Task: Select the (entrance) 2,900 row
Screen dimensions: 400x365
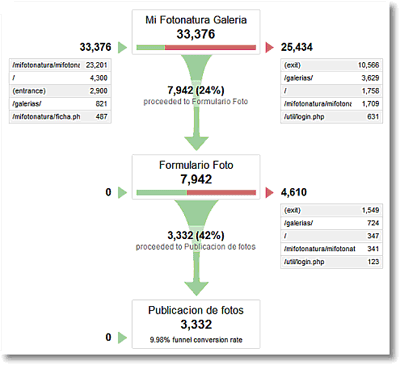Action: click(60, 91)
